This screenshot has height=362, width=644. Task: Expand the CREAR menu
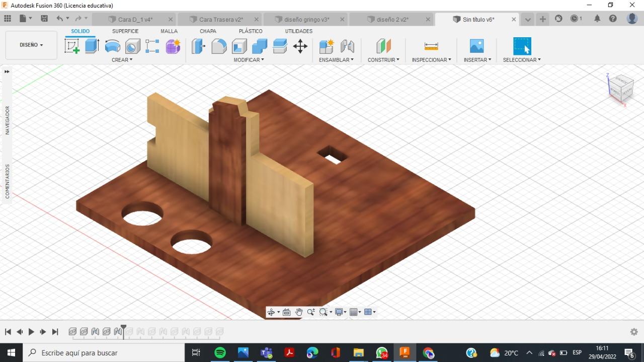(122, 60)
